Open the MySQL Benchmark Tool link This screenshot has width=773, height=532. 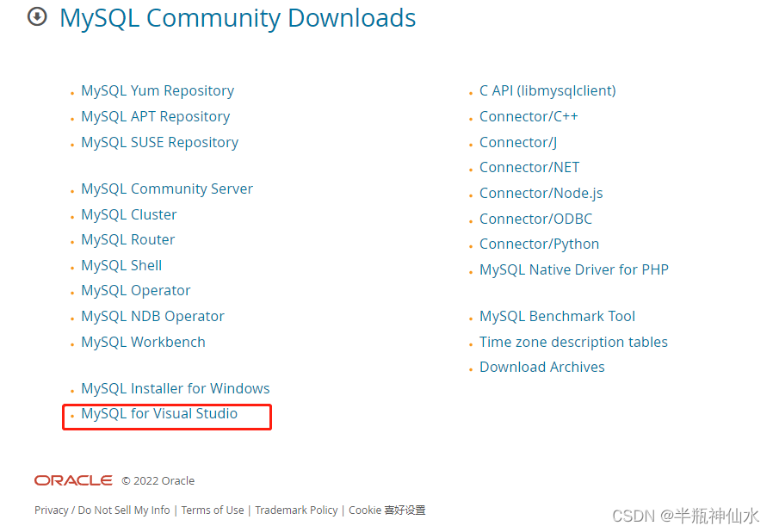pyautogui.click(x=557, y=316)
